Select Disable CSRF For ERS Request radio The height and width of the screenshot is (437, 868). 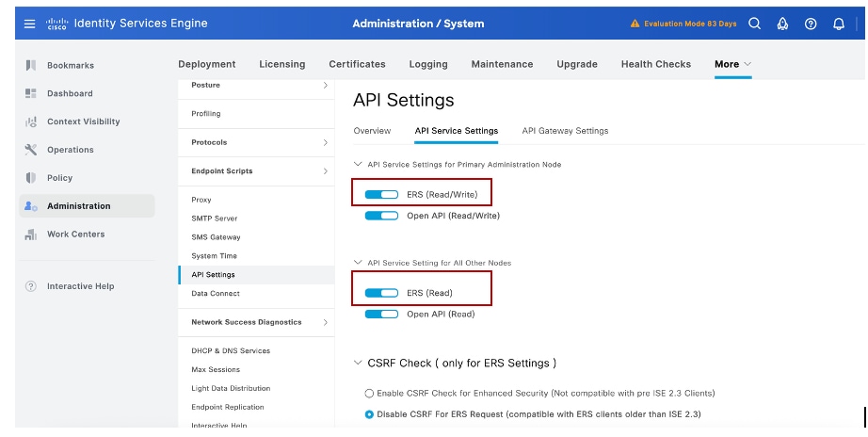pyautogui.click(x=369, y=414)
